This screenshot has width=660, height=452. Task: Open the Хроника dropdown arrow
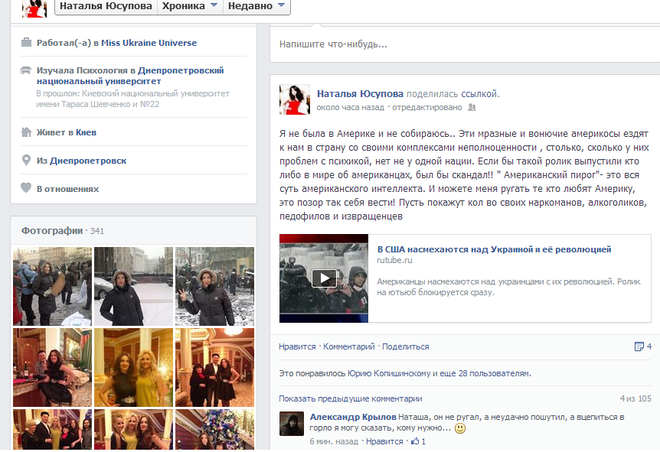(214, 5)
